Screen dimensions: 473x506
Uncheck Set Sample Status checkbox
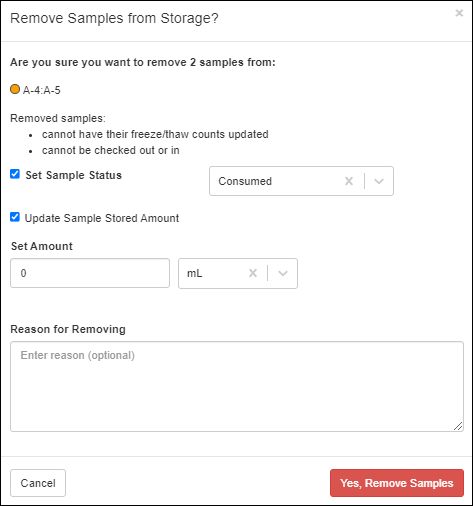(x=15, y=174)
